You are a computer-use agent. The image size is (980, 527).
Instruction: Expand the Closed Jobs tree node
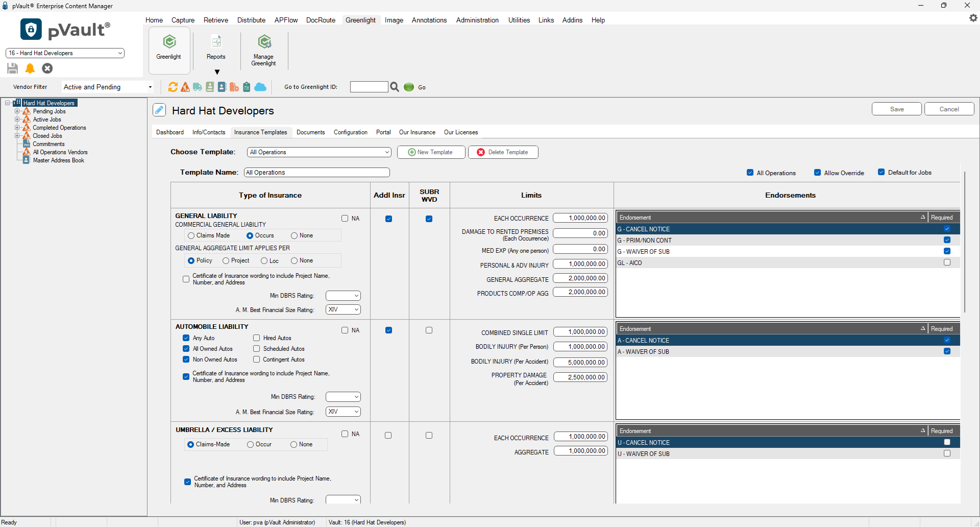(x=17, y=136)
